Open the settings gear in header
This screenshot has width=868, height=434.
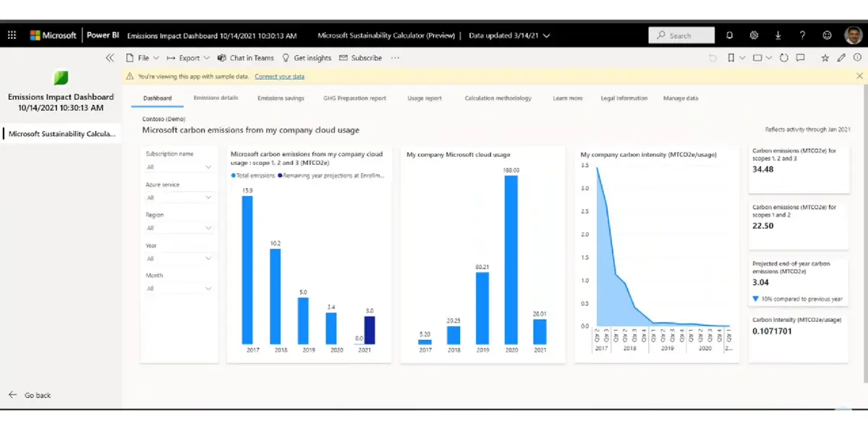[x=754, y=35]
